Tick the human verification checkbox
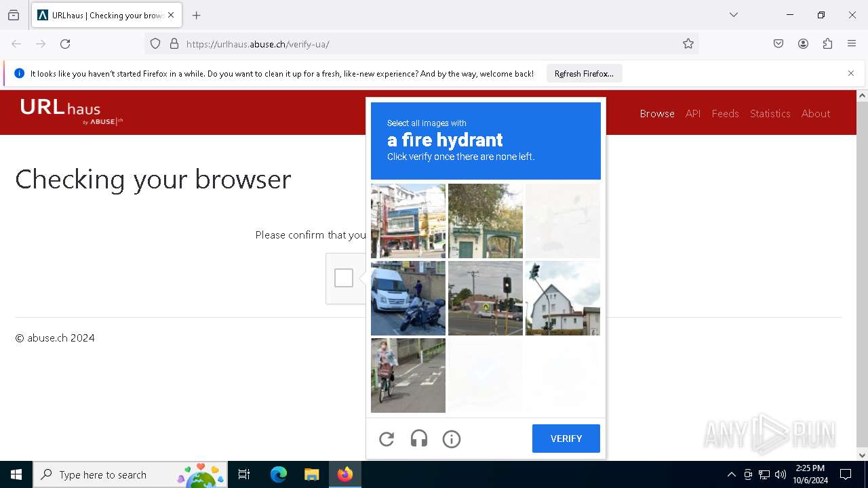The height and width of the screenshot is (488, 868). click(x=344, y=278)
